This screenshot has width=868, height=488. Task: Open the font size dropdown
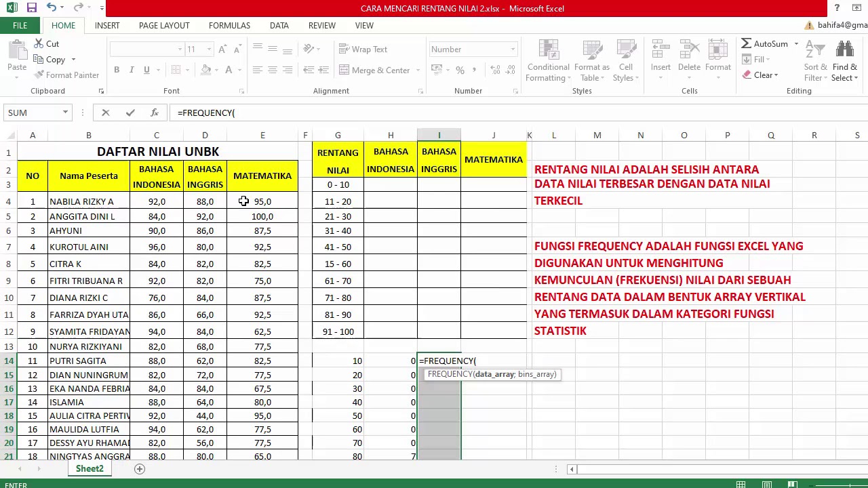(209, 49)
